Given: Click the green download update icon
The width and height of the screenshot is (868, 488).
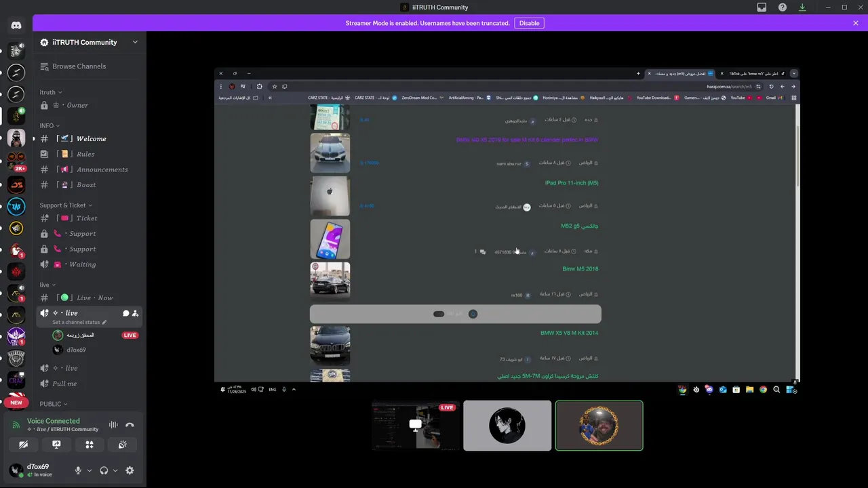Looking at the screenshot, I should (x=802, y=7).
